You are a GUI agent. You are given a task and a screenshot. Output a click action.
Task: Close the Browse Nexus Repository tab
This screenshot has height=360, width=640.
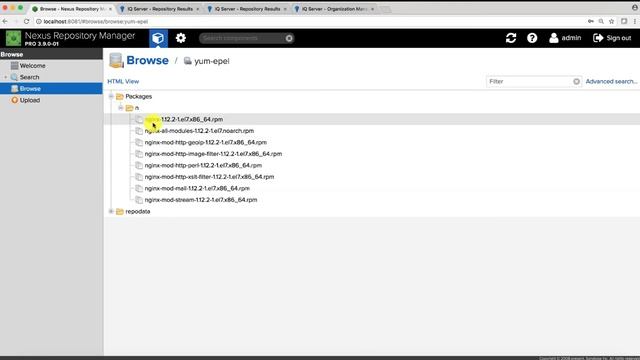[110, 9]
